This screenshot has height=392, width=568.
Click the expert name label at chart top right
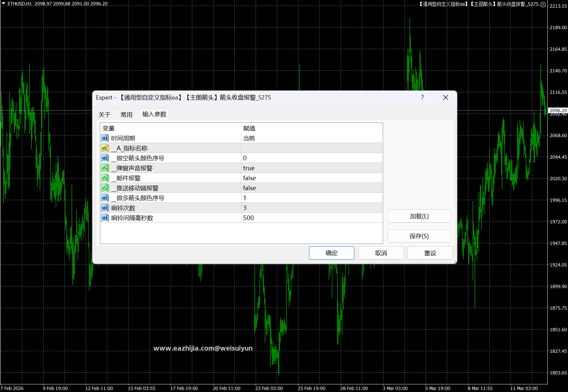tap(478, 4)
